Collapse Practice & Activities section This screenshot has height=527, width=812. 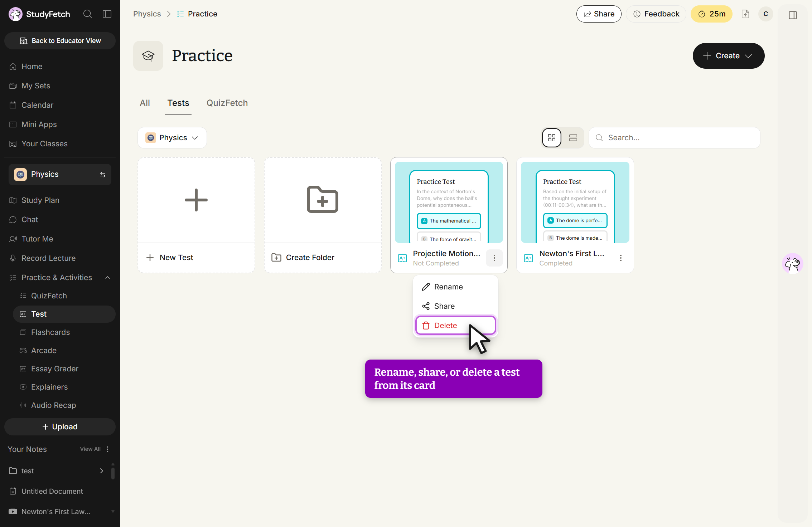tap(108, 278)
